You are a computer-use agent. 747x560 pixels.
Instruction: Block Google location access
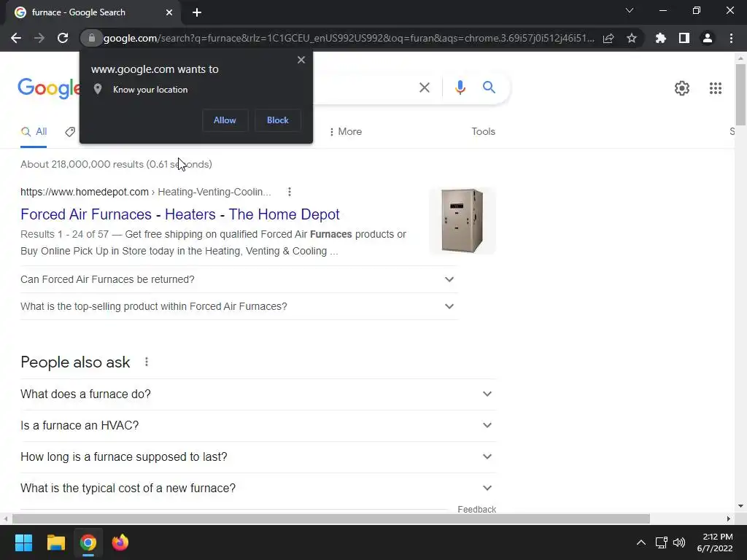pos(278,120)
